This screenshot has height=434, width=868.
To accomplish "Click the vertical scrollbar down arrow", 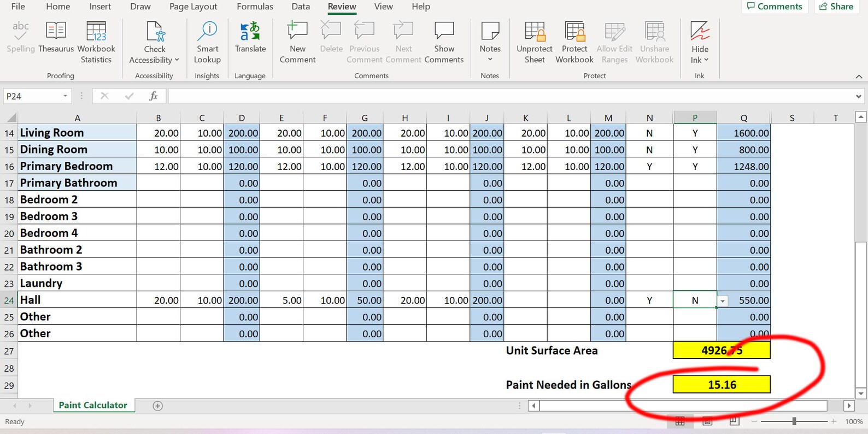I will click(x=861, y=393).
